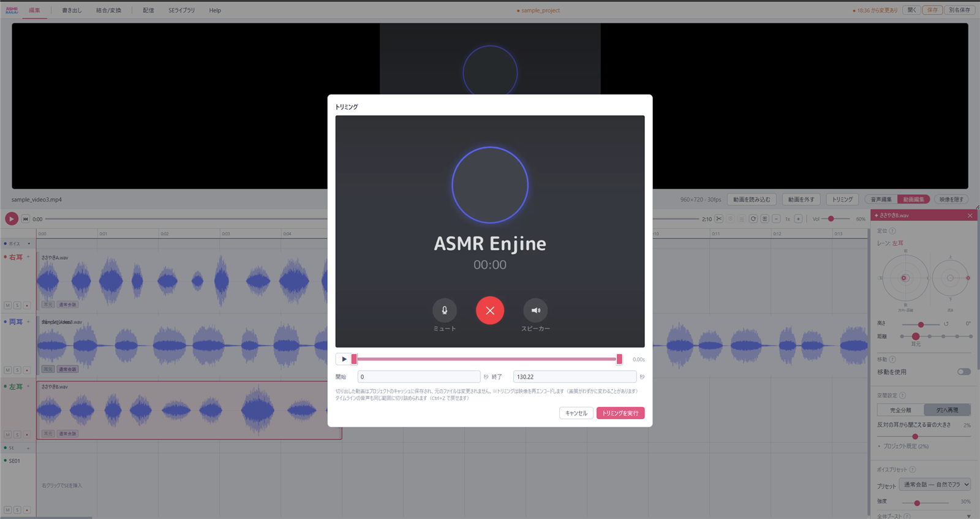Viewport: 980px width, 519px height.
Task: Open the 書き出し menu
Action: tap(72, 10)
